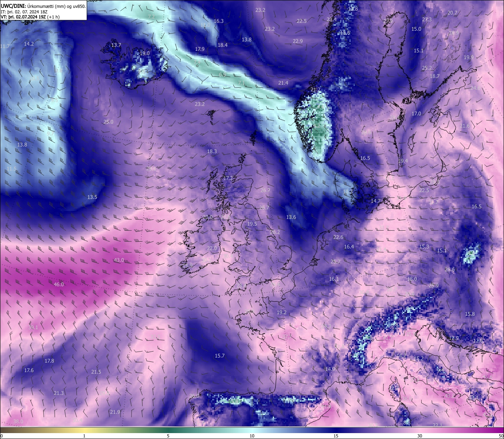The image size is (504, 439).
Task: Click the 22.0 value over Ireland
Action: pyautogui.click(x=212, y=248)
